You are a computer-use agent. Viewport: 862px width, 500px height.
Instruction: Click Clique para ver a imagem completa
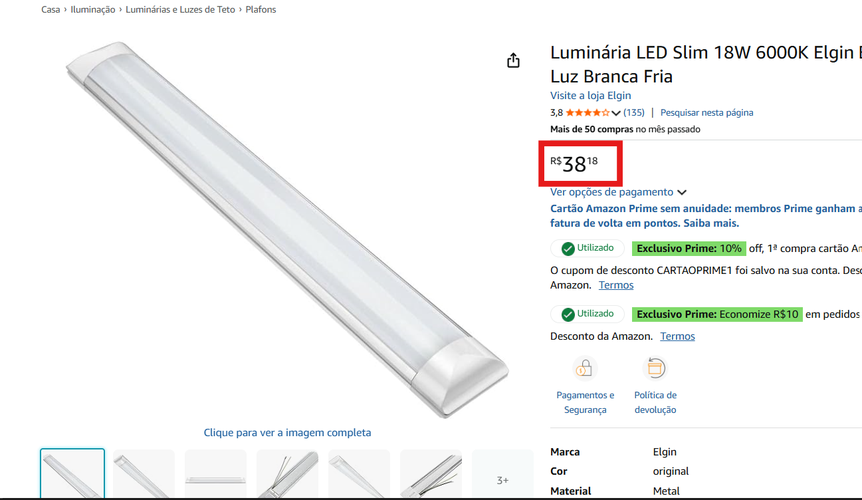287,432
